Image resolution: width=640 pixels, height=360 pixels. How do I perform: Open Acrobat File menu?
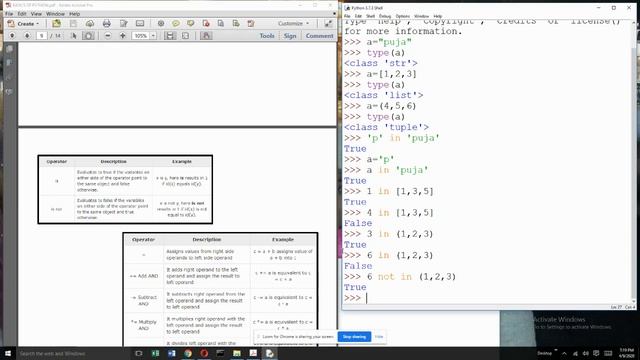tap(9, 14)
